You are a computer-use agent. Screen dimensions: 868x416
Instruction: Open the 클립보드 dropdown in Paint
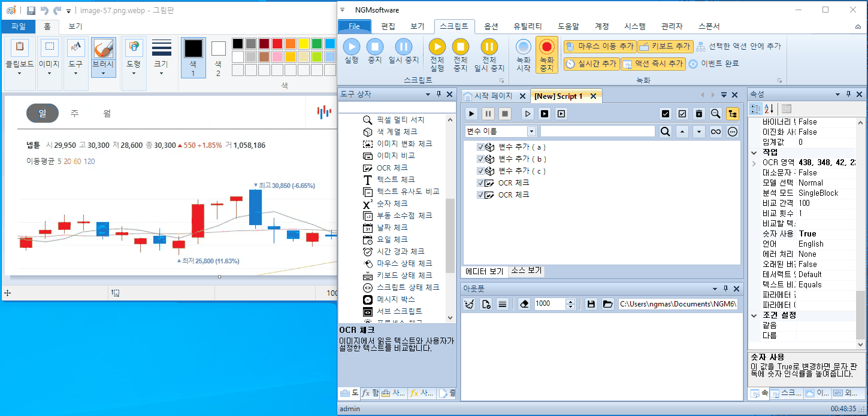[x=20, y=73]
